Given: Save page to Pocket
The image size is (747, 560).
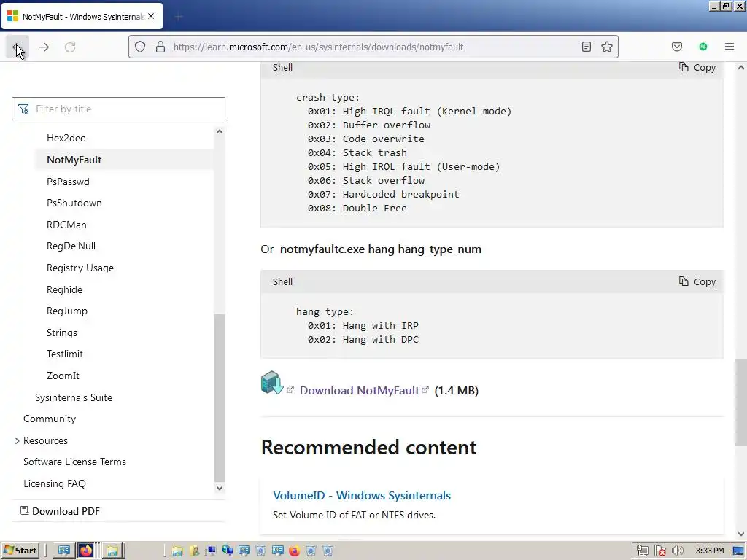Looking at the screenshot, I should point(676,47).
